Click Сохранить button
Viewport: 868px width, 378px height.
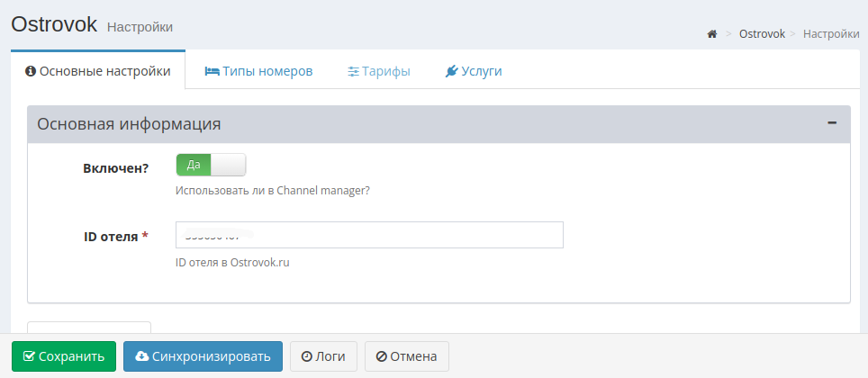click(64, 356)
